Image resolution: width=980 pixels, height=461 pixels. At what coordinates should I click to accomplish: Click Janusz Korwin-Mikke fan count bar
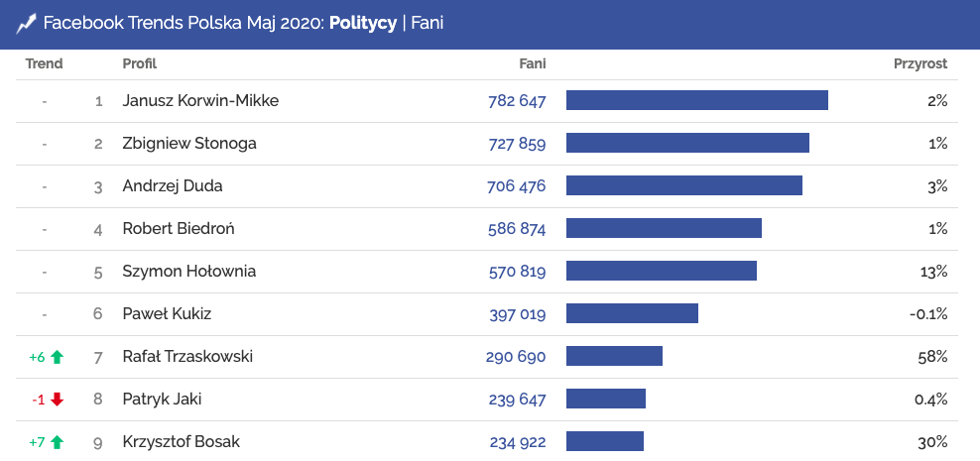696,100
